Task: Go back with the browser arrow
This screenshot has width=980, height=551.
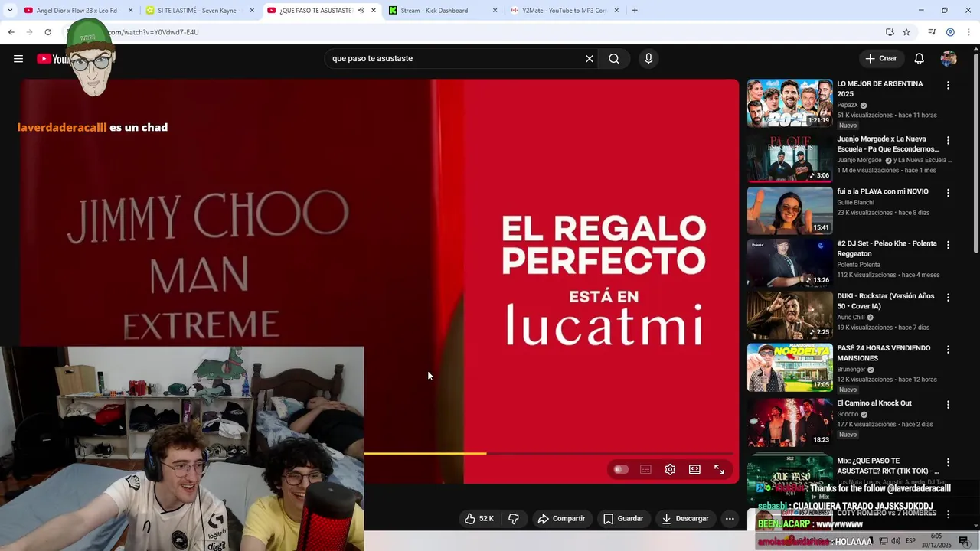Action: click(x=11, y=32)
